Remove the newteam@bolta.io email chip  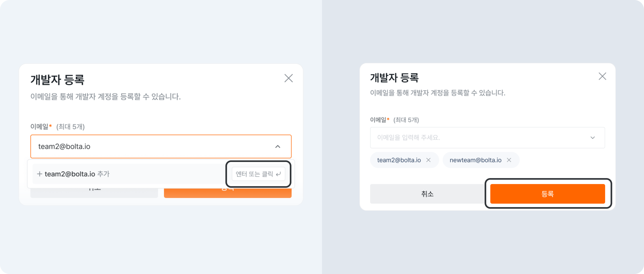[x=509, y=160]
